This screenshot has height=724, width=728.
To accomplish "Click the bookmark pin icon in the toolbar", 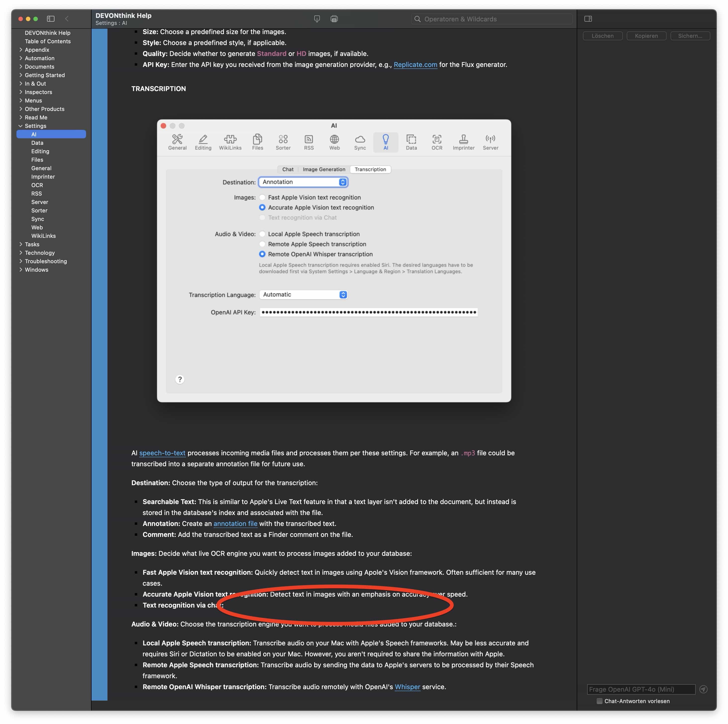I will pos(317,19).
